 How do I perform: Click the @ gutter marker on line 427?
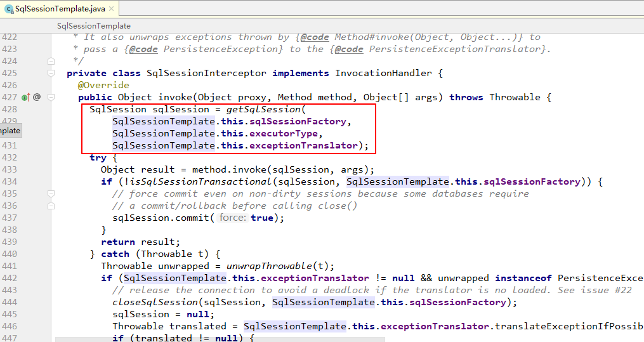(x=37, y=97)
